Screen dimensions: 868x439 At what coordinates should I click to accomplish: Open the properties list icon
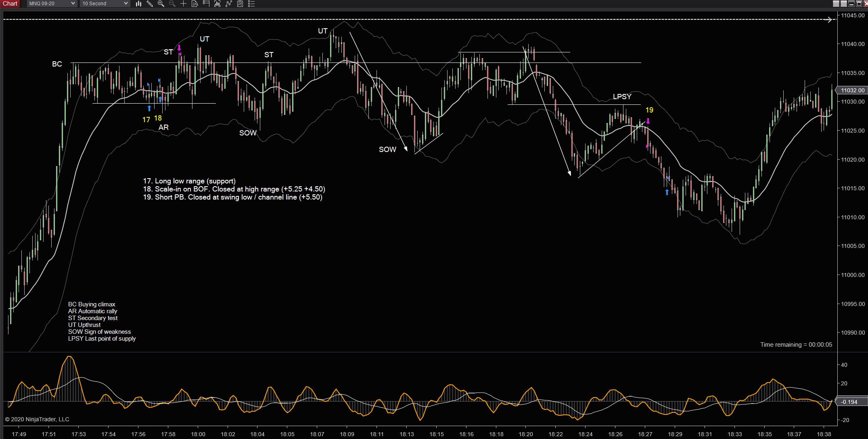pyautogui.click(x=251, y=4)
